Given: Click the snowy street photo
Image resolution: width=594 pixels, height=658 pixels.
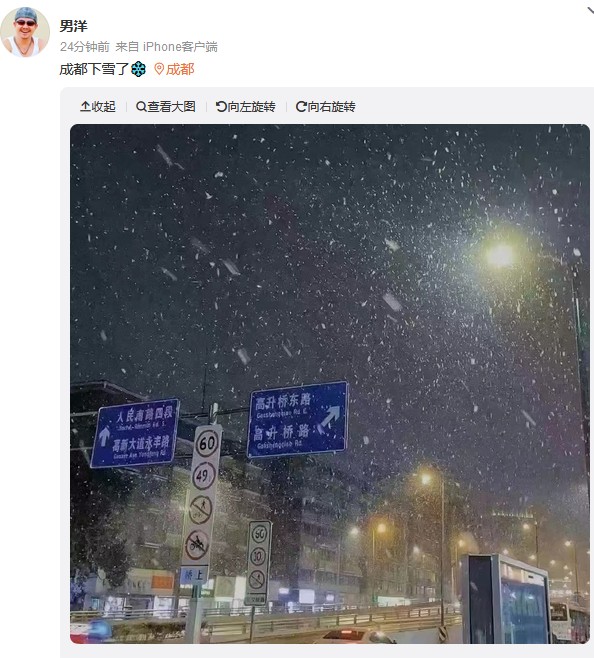Looking at the screenshot, I should pyautogui.click(x=330, y=384).
